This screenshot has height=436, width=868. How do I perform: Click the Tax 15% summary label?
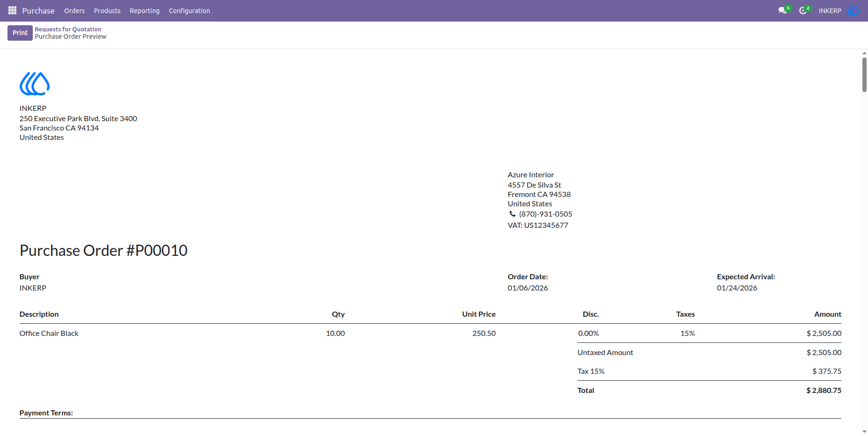[591, 371]
